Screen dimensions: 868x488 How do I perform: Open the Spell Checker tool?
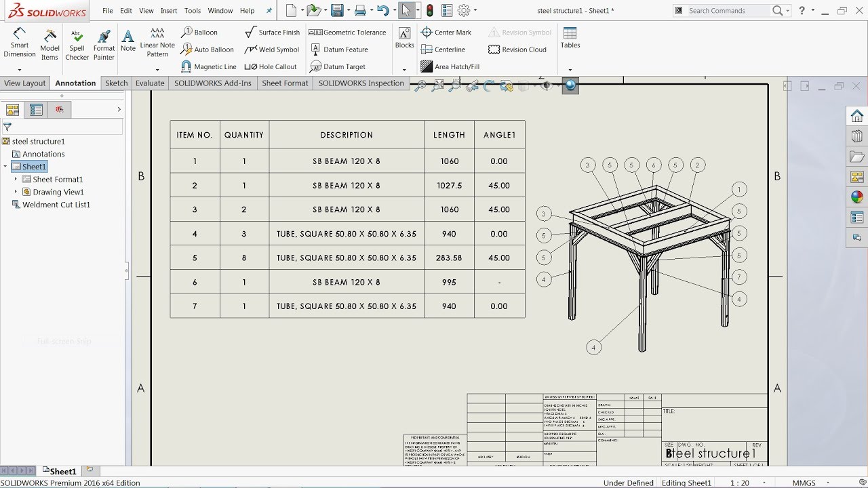(x=77, y=42)
